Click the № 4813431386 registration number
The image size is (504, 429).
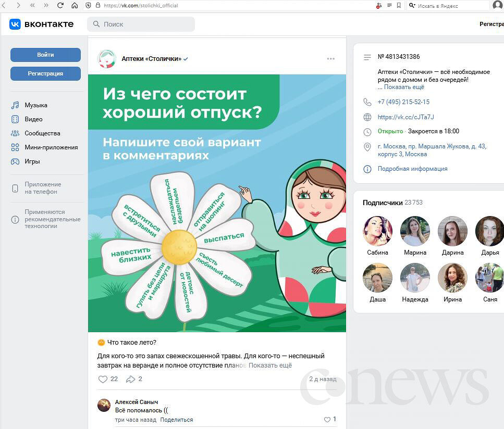[399, 57]
